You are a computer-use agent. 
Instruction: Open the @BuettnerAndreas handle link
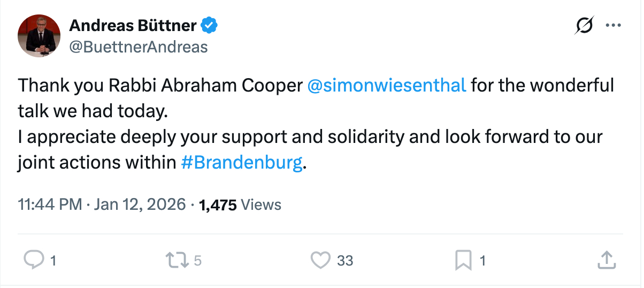point(139,47)
